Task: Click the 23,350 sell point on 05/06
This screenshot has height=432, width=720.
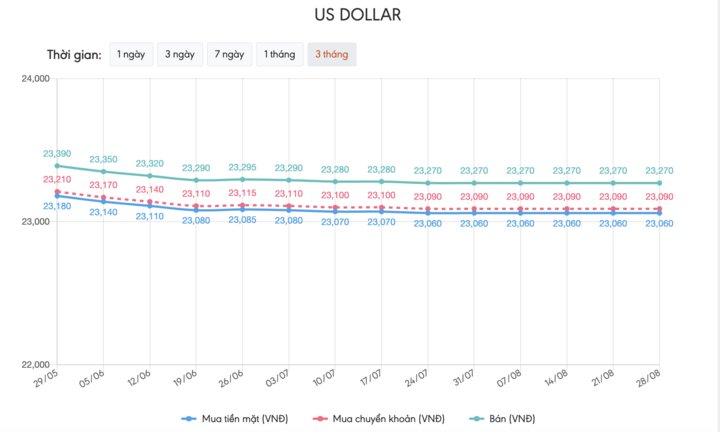Action: pyautogui.click(x=103, y=171)
